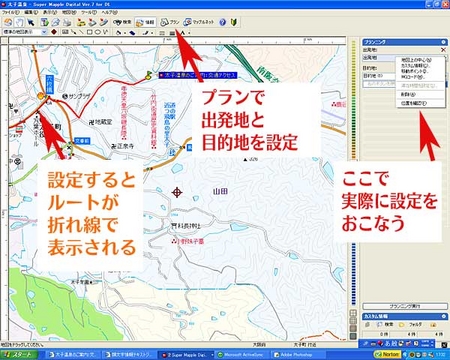
Task: Click the Norton tray button
Action: pyautogui.click(x=387, y=354)
